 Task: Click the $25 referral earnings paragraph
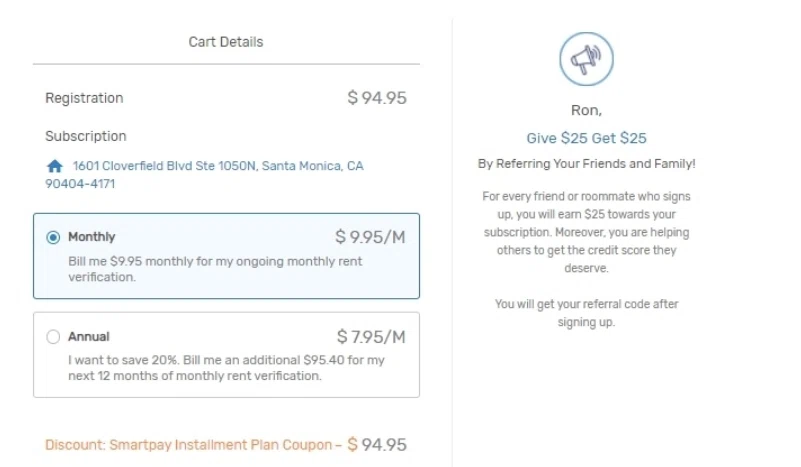pyautogui.click(x=586, y=232)
